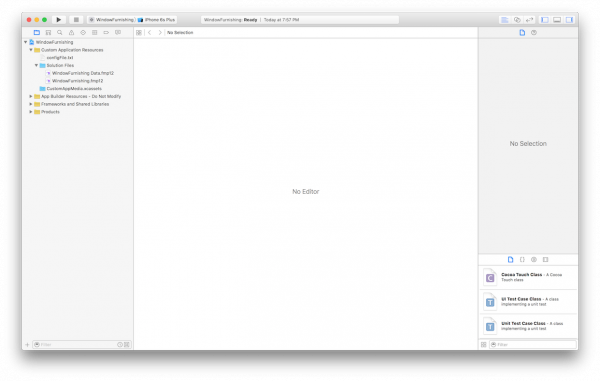
Task: Select the Solution Files folder label
Action: coord(60,65)
